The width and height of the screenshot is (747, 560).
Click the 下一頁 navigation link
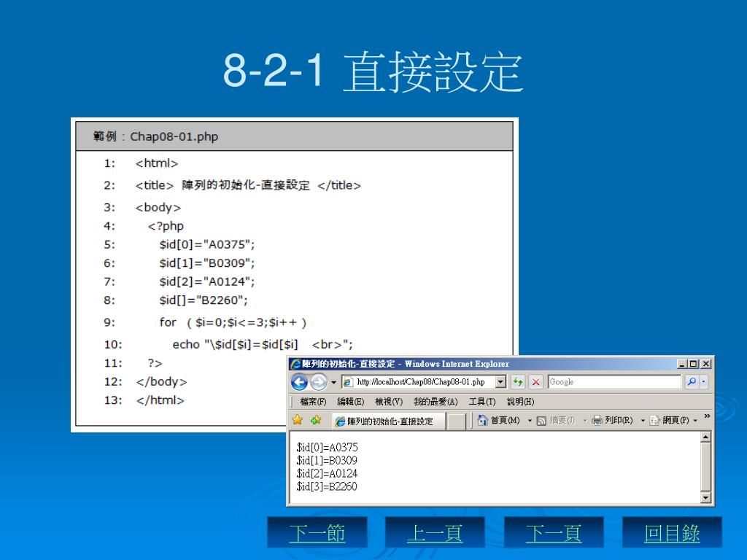pos(554,533)
